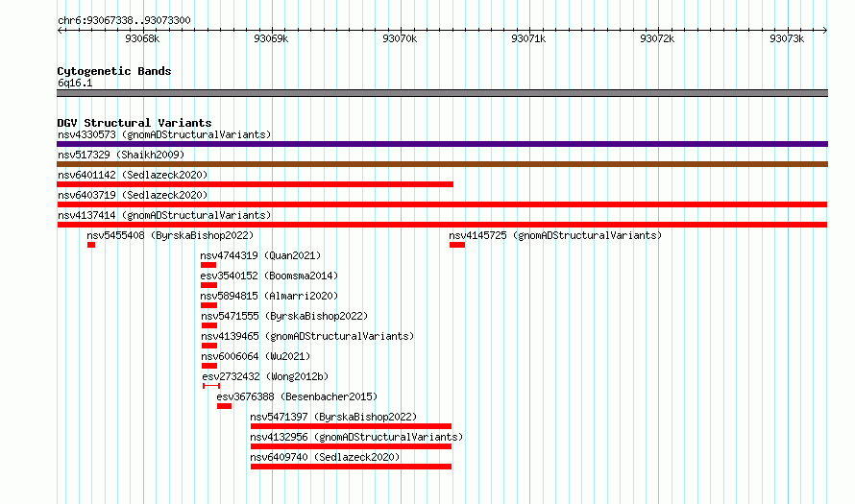Open the nsv4132956 (gnomADStructuralVariants) label

tap(356, 437)
